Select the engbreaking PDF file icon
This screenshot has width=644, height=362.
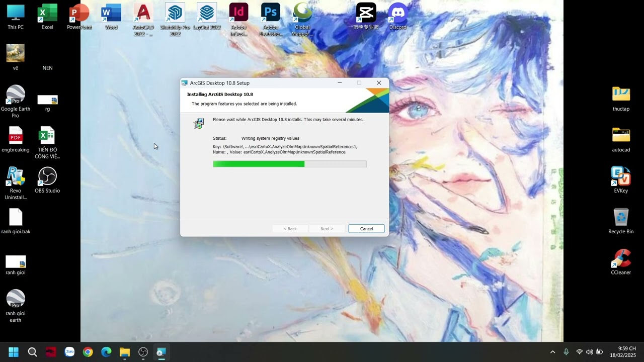[16, 139]
